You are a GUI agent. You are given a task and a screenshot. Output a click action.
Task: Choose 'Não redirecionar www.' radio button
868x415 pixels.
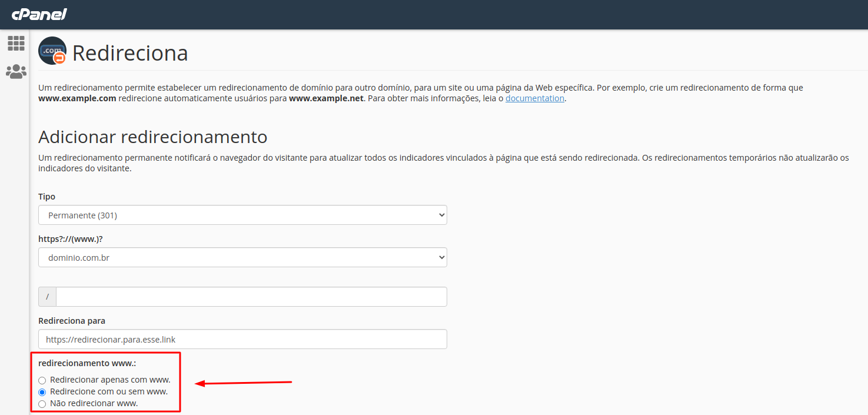coord(42,404)
